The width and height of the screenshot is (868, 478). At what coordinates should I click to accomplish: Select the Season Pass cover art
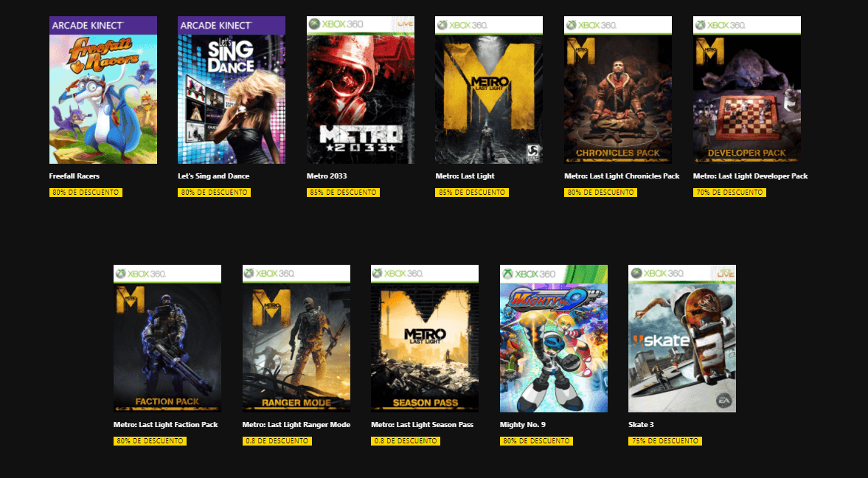pyautogui.click(x=424, y=339)
